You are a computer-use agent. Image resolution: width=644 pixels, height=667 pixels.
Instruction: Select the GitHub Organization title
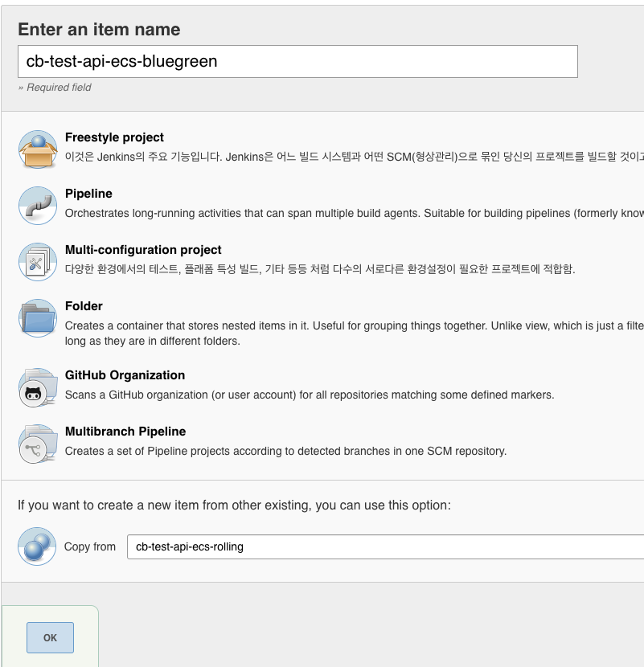(x=125, y=375)
